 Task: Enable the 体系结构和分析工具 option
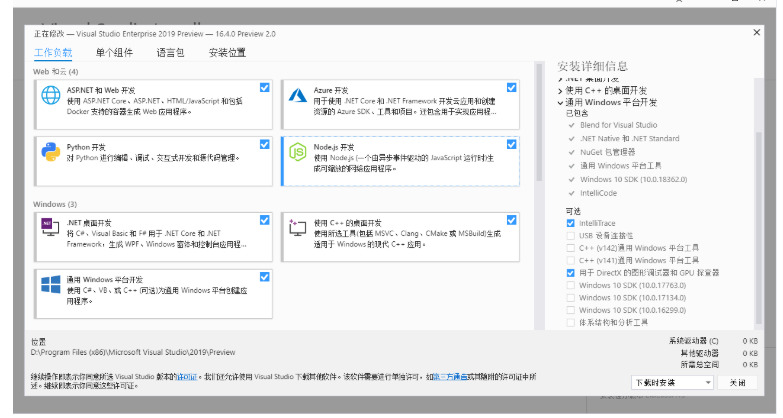tap(570, 323)
